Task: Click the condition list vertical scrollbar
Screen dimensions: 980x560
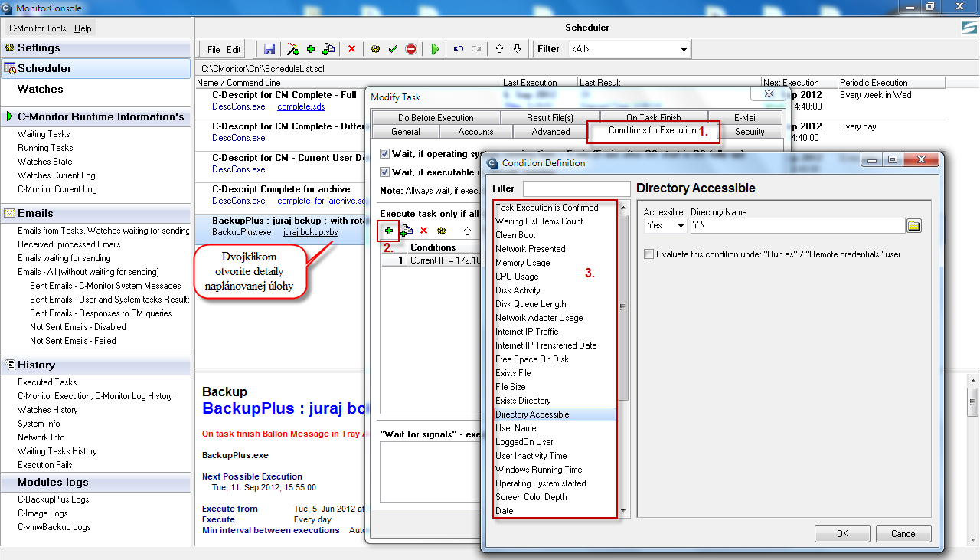Action: point(623,359)
